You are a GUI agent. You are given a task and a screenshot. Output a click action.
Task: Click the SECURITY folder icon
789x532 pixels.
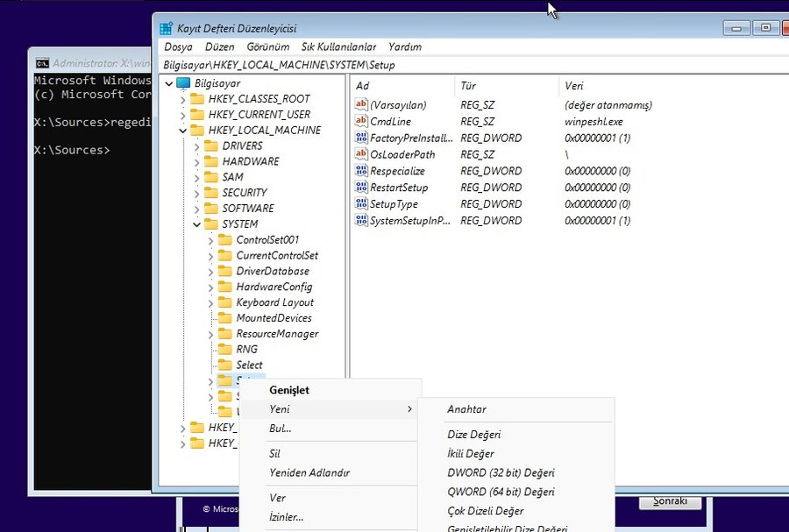[x=211, y=193]
